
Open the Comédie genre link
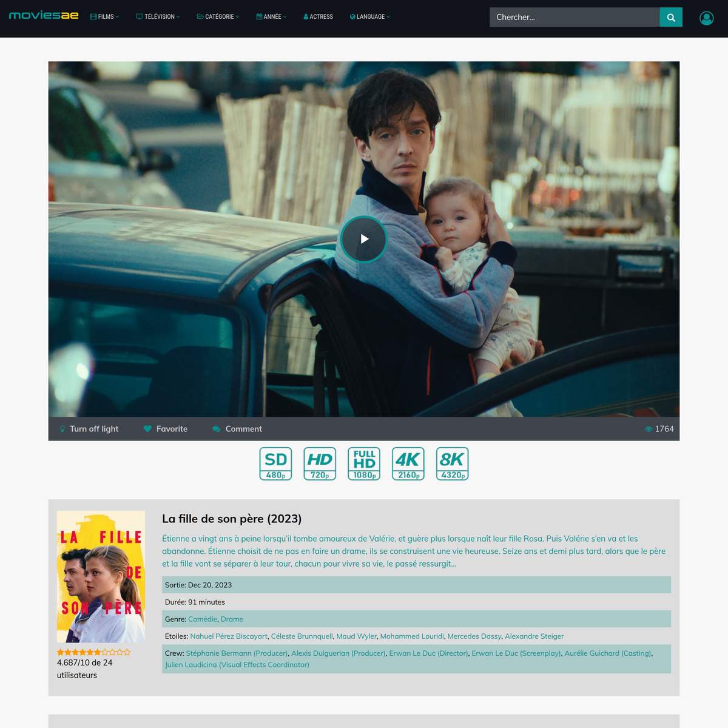point(203,619)
